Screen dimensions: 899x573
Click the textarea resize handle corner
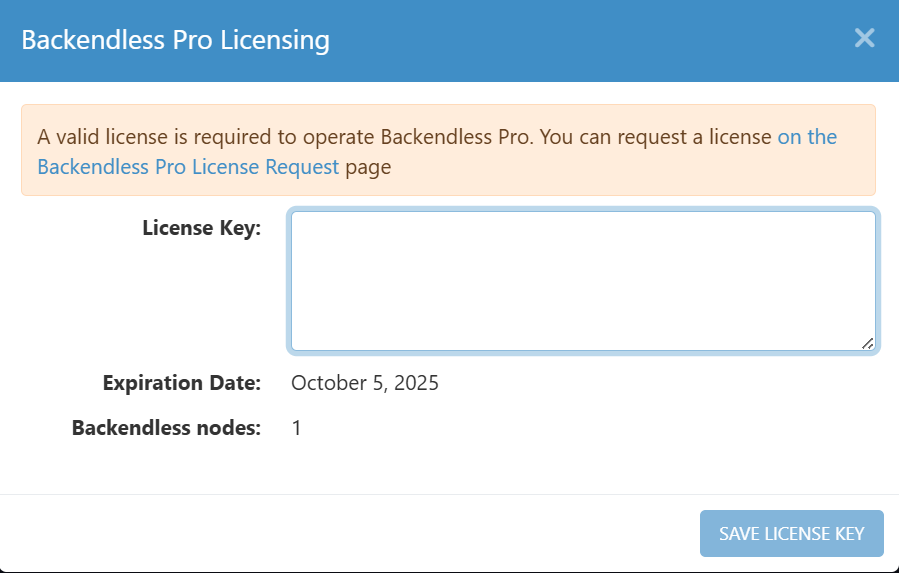867,343
